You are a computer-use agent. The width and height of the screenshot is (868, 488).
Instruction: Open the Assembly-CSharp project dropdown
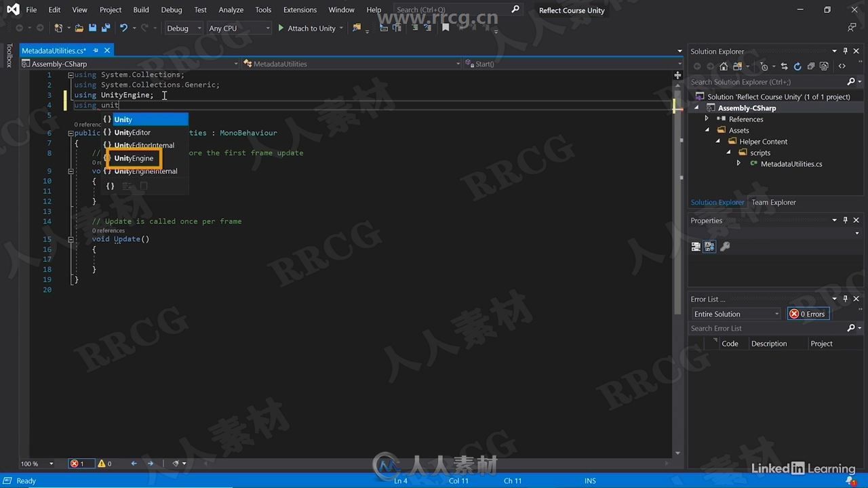pos(131,64)
